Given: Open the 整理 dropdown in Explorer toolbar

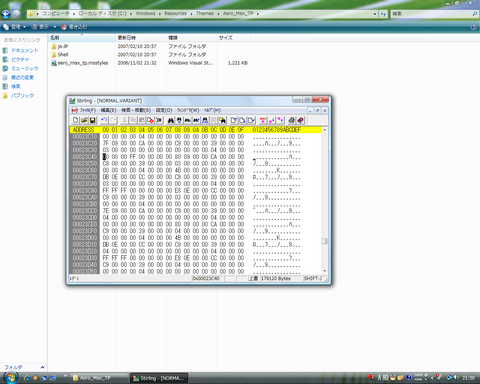Looking at the screenshot, I should (15, 27).
